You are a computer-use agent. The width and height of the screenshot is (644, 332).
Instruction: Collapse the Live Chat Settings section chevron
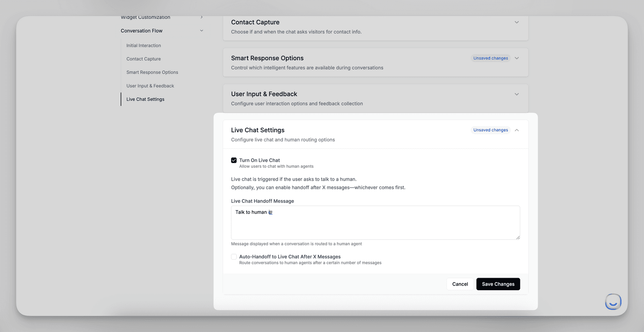(x=517, y=130)
